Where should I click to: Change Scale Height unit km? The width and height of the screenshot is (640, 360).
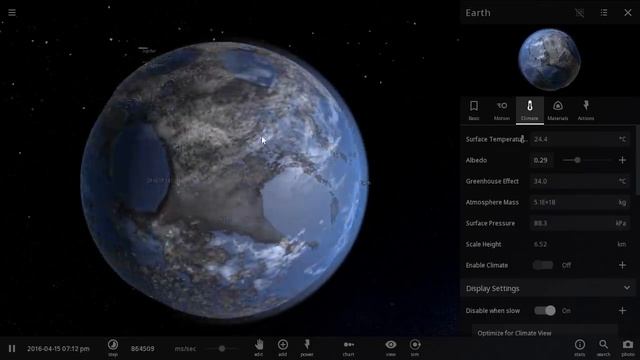[621, 244]
